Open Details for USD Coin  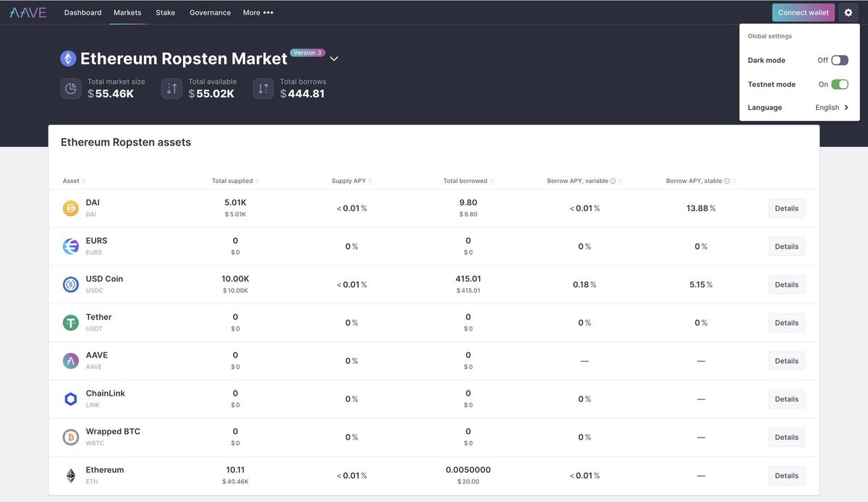[786, 284]
